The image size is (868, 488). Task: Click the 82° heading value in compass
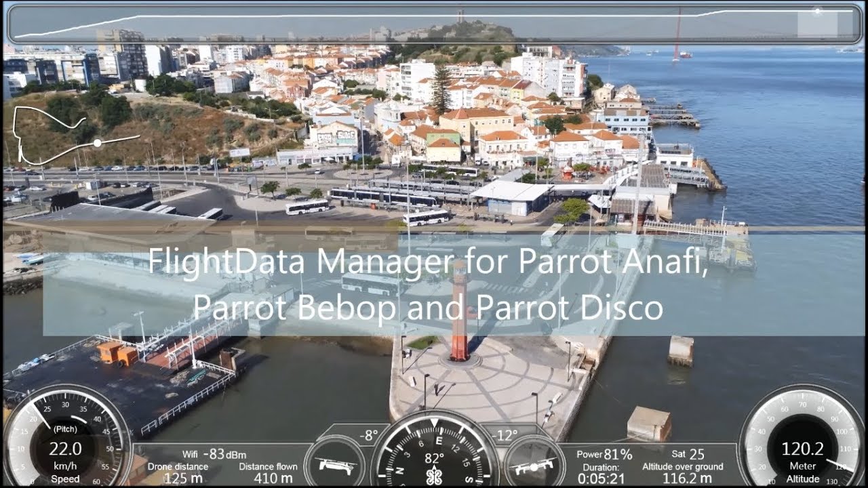pos(434,457)
